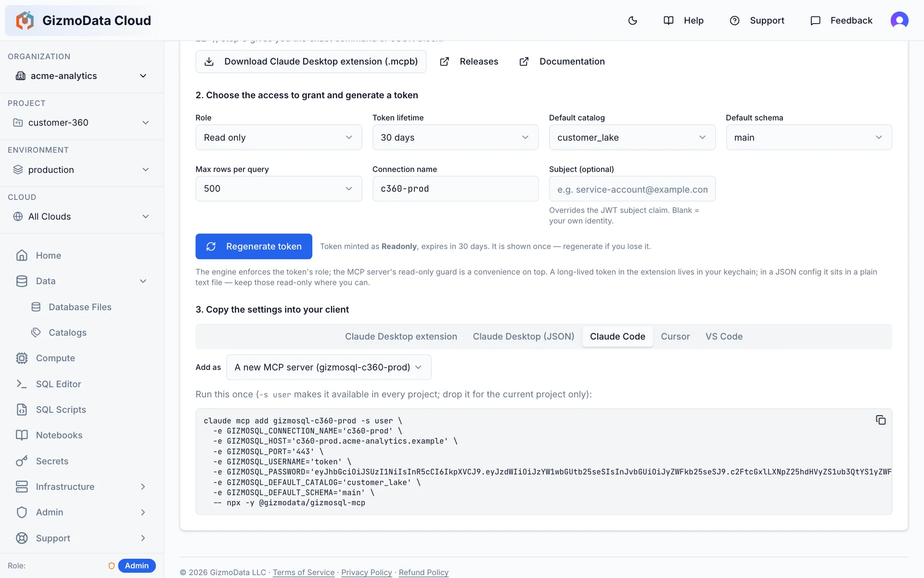Screen dimensions: 924x578
Task: Click the Home sidebar icon
Action: pyautogui.click(x=22, y=255)
